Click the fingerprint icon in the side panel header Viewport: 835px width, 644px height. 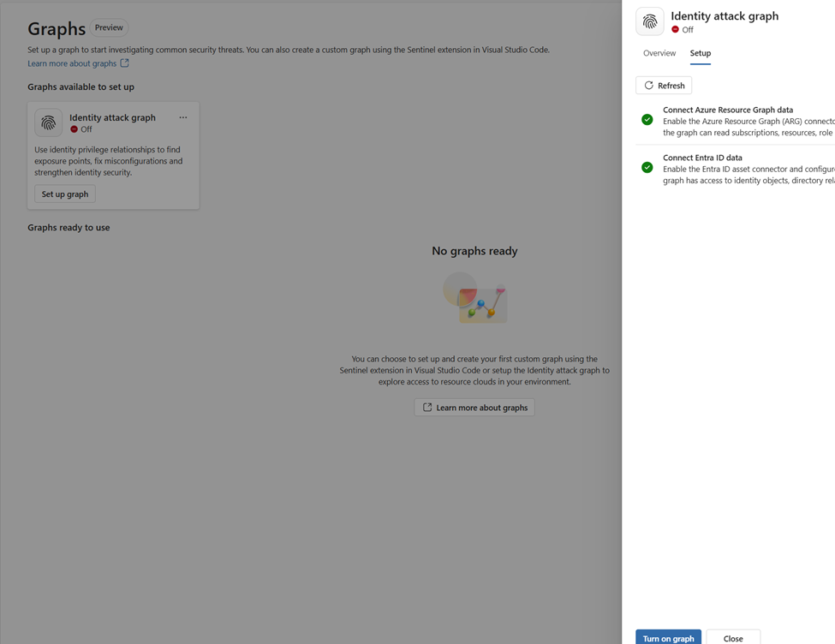tap(650, 21)
